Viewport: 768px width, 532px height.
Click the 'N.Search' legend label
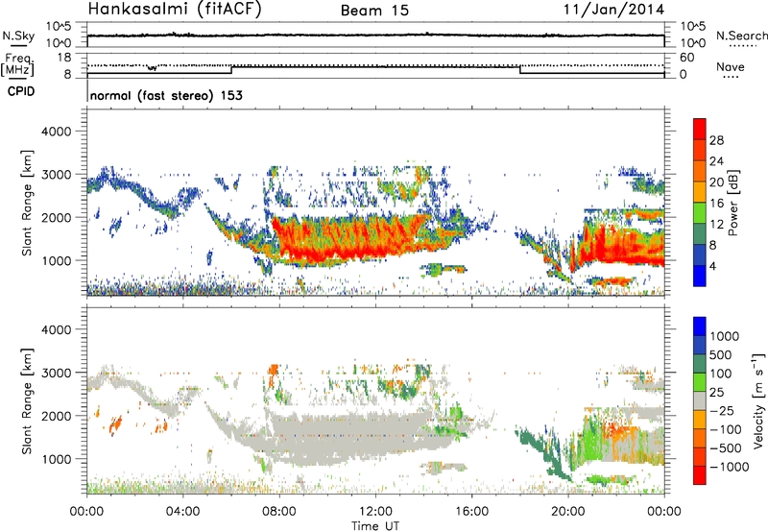(741, 36)
